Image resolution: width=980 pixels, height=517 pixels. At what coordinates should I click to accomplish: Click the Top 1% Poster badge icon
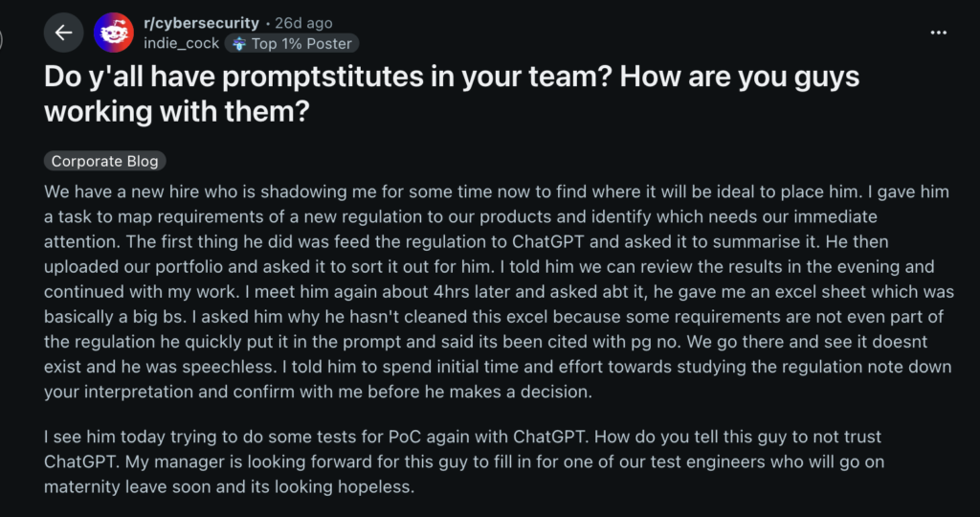click(x=236, y=43)
